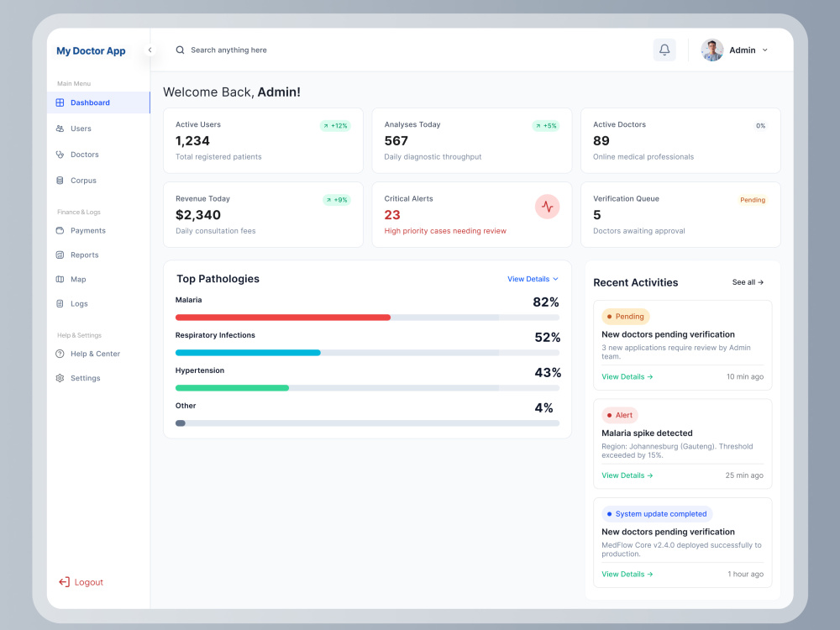840x630 pixels.
Task: Click the Hypertension green progress bar
Action: (232, 388)
